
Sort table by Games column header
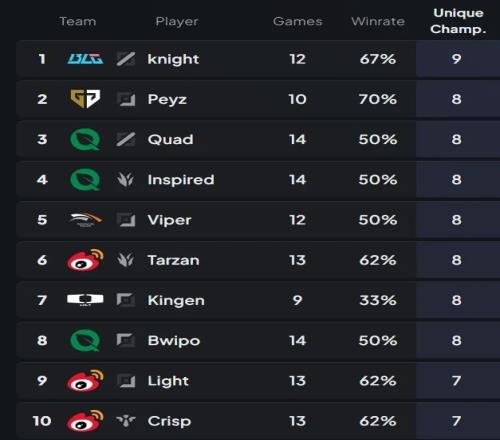[298, 21]
